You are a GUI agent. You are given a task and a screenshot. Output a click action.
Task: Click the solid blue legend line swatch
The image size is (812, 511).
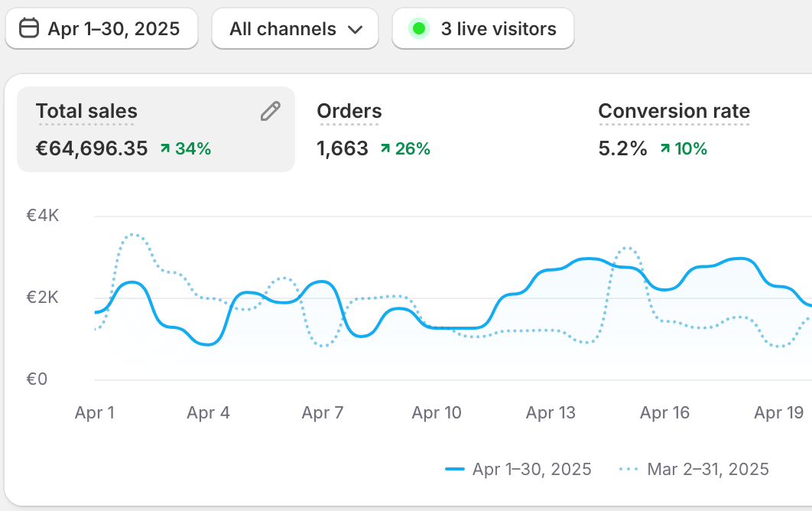(455, 469)
